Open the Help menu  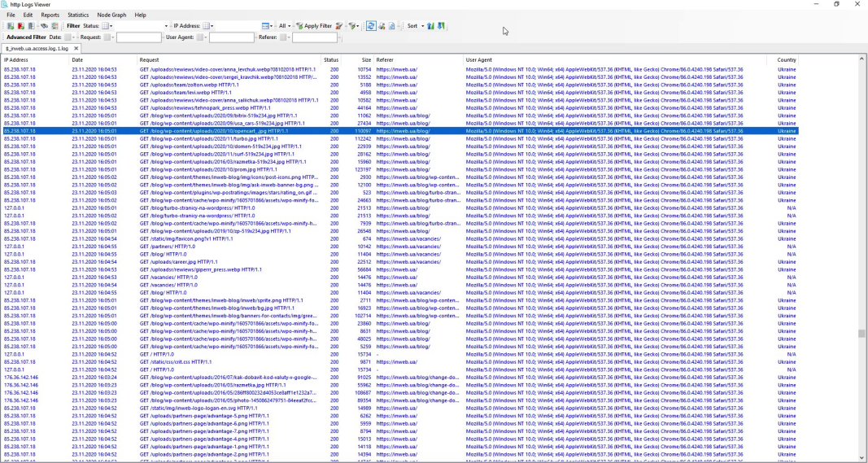pyautogui.click(x=140, y=15)
